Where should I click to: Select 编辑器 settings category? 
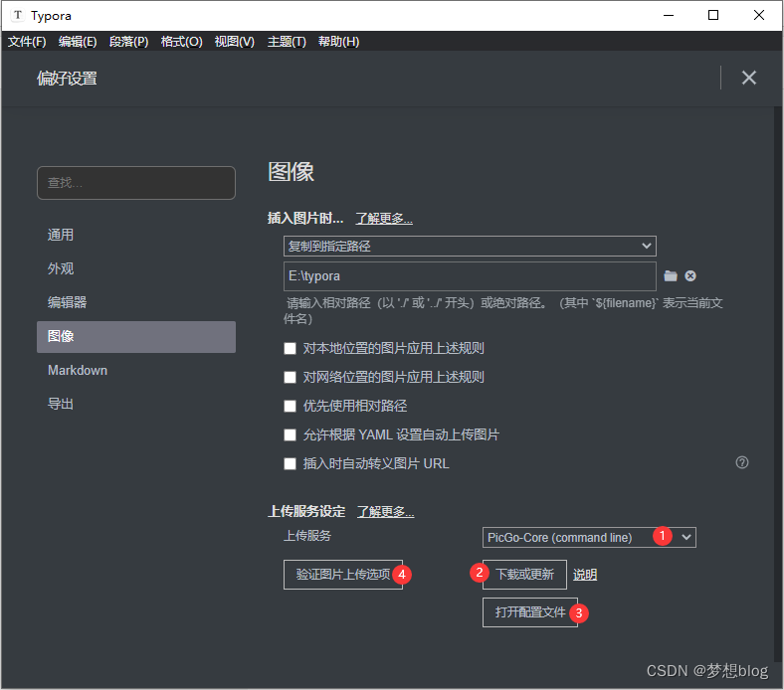point(136,302)
